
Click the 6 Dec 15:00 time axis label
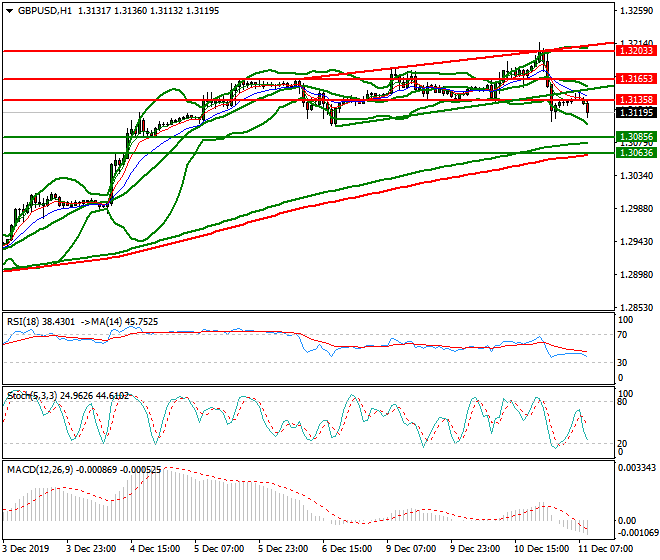coord(347,549)
